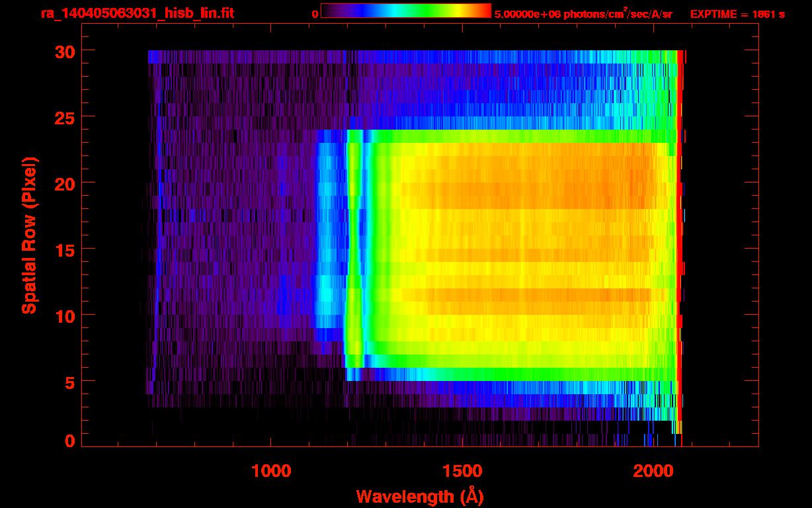Click the EXPTIME = 1661 s text

tap(737, 14)
